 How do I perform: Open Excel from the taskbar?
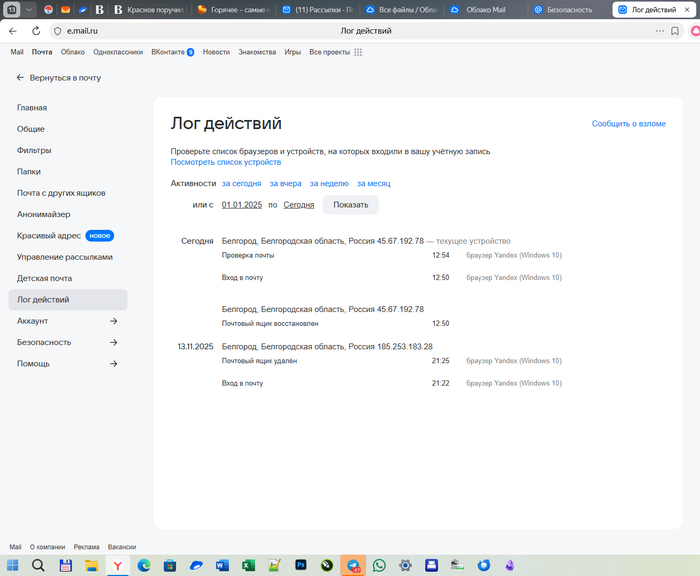pos(248,565)
